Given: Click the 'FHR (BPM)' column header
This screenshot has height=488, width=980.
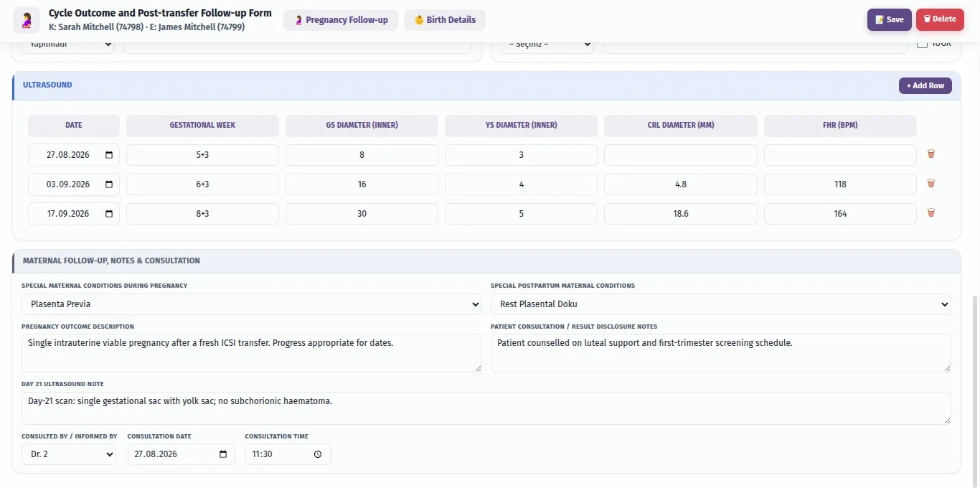Looking at the screenshot, I should (840, 125).
